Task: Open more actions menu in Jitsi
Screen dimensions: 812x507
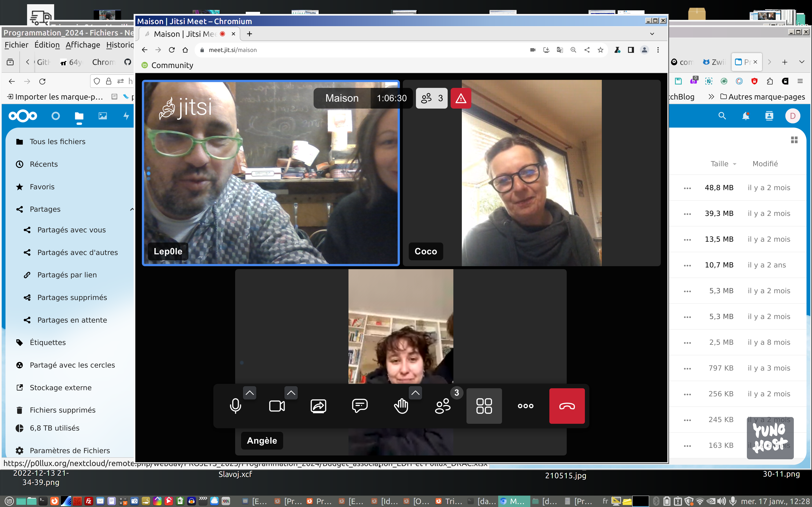Action: point(525,406)
